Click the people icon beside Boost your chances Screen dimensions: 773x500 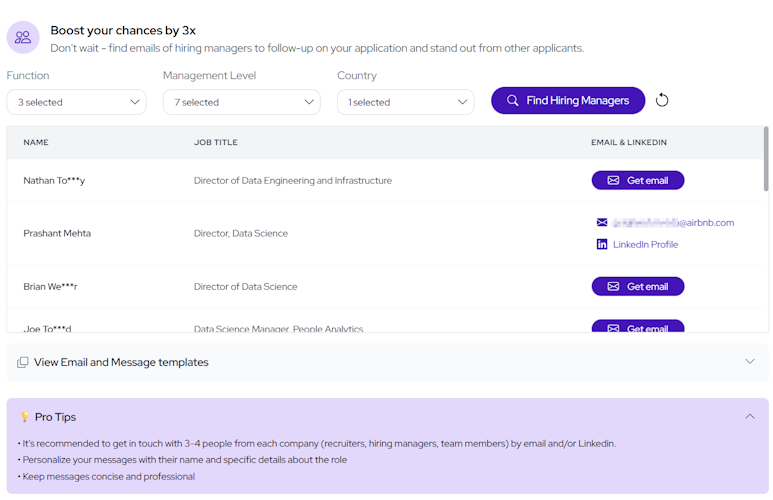click(x=23, y=37)
